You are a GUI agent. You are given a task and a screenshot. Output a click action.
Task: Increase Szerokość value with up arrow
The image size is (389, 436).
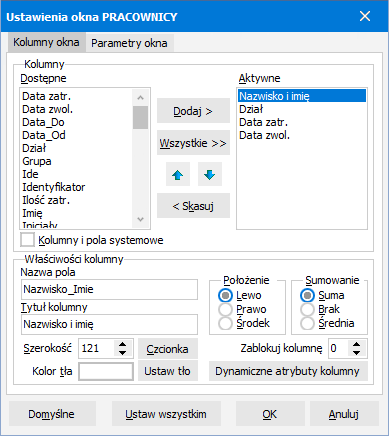(x=123, y=345)
